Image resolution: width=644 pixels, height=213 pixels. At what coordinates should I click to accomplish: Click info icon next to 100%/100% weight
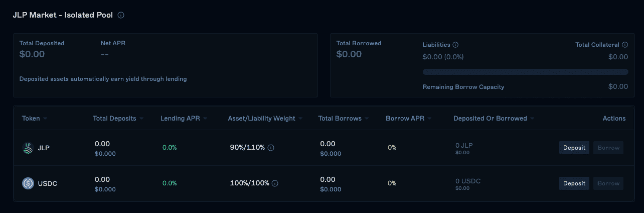(275, 183)
